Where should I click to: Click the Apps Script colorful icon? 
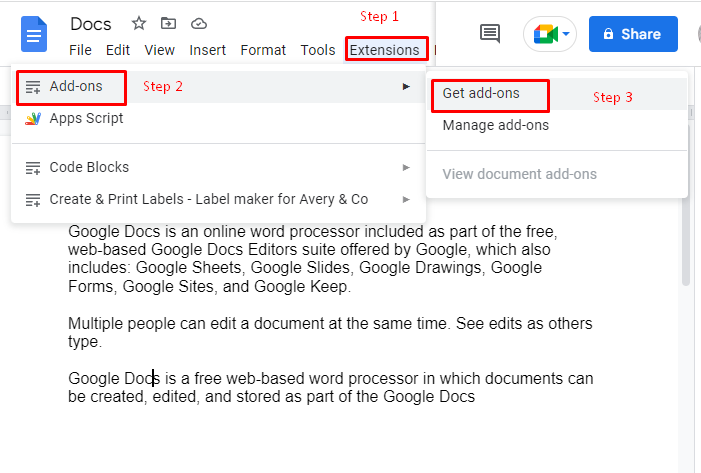point(33,118)
